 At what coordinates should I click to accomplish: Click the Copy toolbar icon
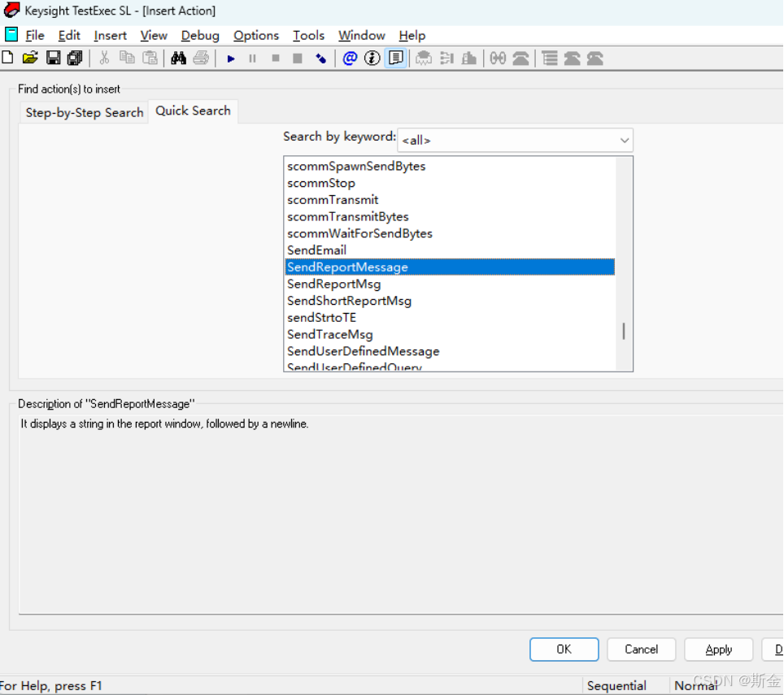(127, 58)
